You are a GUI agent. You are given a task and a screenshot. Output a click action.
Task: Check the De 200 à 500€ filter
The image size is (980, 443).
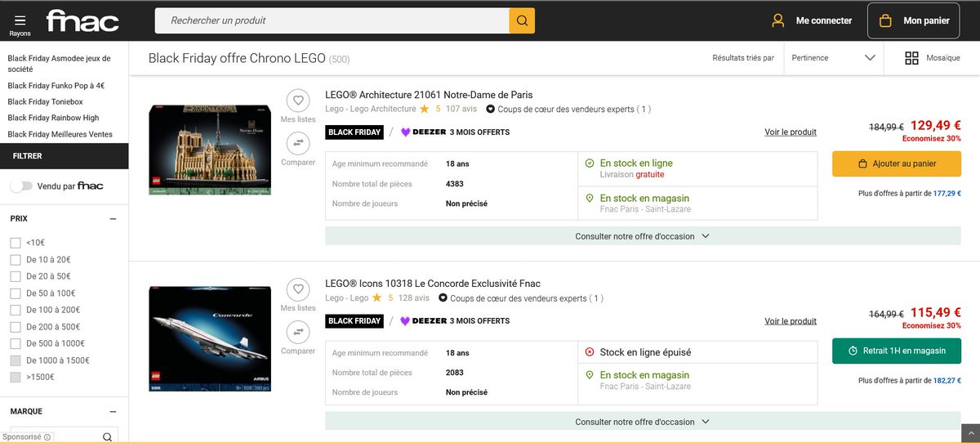(15, 326)
